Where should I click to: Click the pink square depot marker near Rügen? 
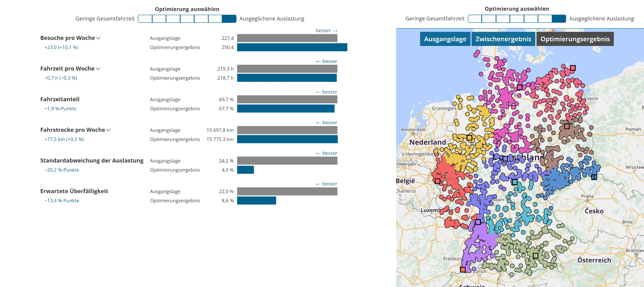point(573,68)
